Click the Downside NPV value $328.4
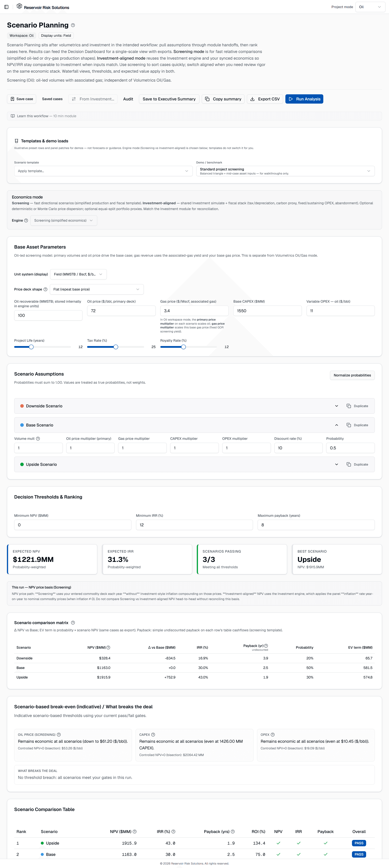The height and width of the screenshot is (868, 389). [x=104, y=658]
